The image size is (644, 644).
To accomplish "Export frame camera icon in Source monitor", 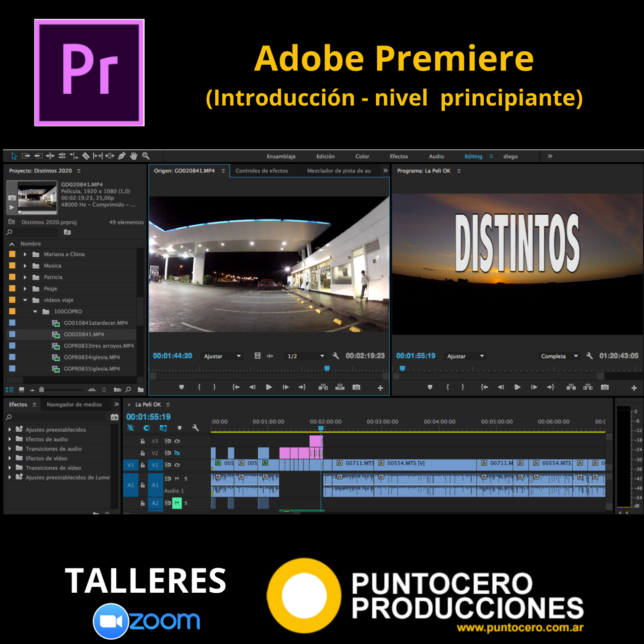I will pos(356,387).
